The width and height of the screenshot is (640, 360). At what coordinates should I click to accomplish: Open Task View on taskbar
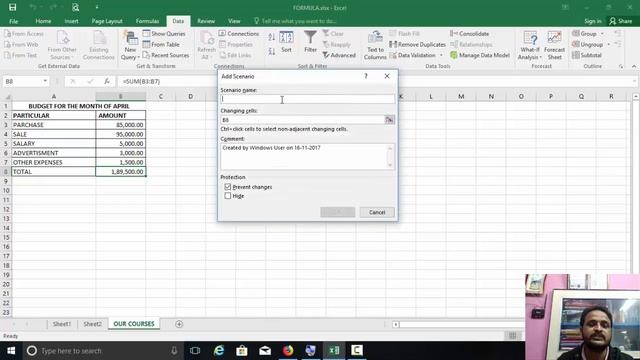point(195,351)
